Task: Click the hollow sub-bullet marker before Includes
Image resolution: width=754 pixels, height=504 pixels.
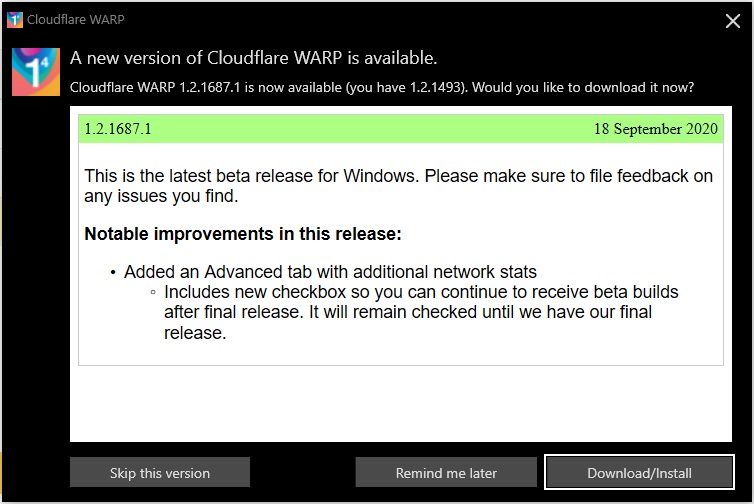Action: point(153,293)
